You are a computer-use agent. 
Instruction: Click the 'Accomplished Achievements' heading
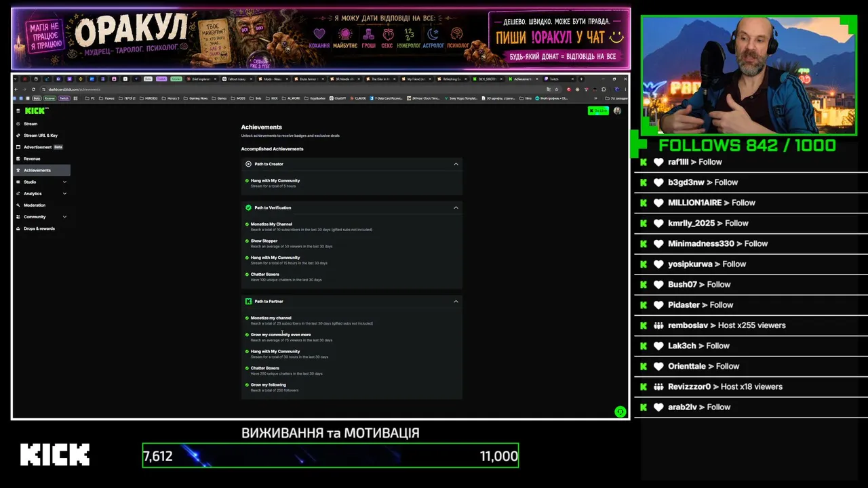273,149
